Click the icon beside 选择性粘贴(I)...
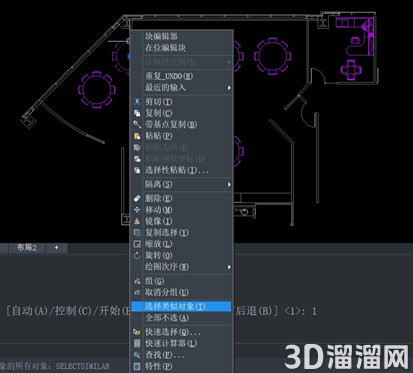The width and height of the screenshot is (413, 373). 137,170
